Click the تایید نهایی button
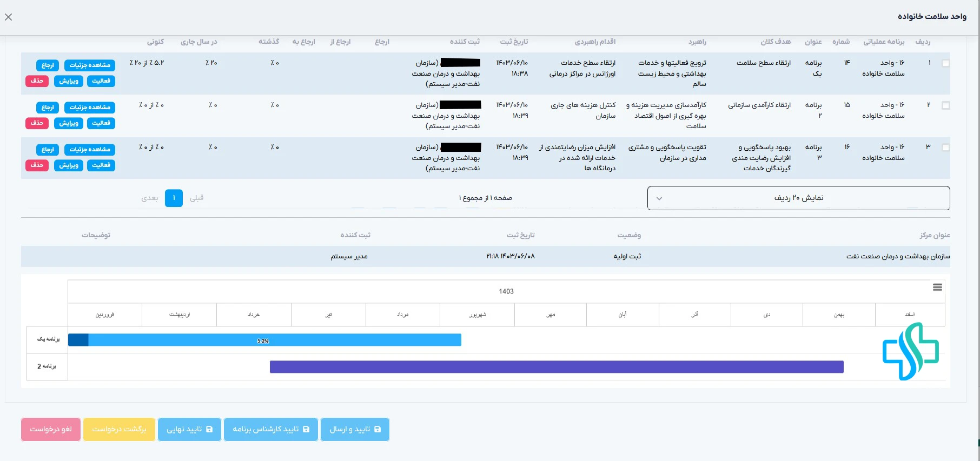980x461 pixels. point(189,429)
